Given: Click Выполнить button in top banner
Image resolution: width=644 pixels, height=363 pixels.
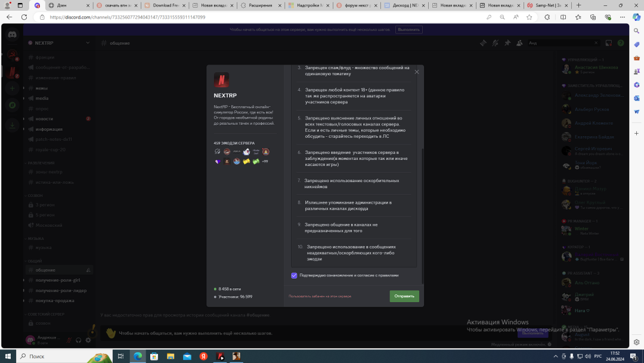Looking at the screenshot, I should (408, 30).
